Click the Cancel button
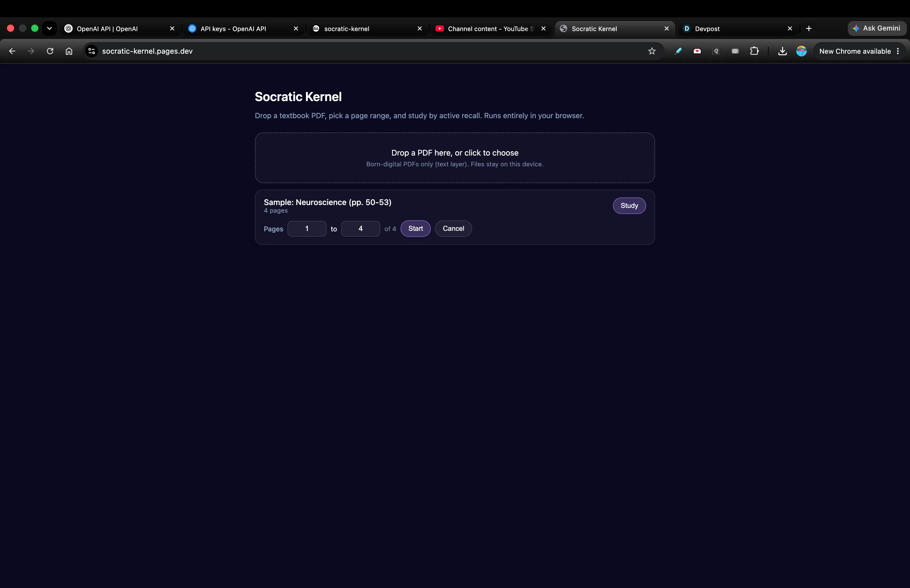910x588 pixels. point(453,229)
